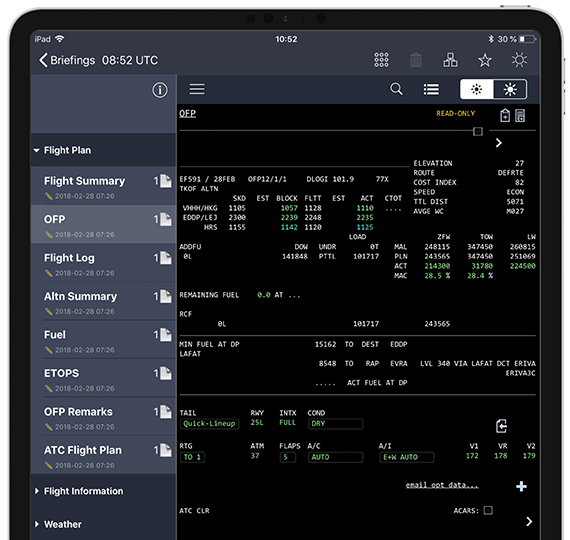The height and width of the screenshot is (540, 570).
Task: Open the COND dropdown showing DRY
Action: coord(335,424)
